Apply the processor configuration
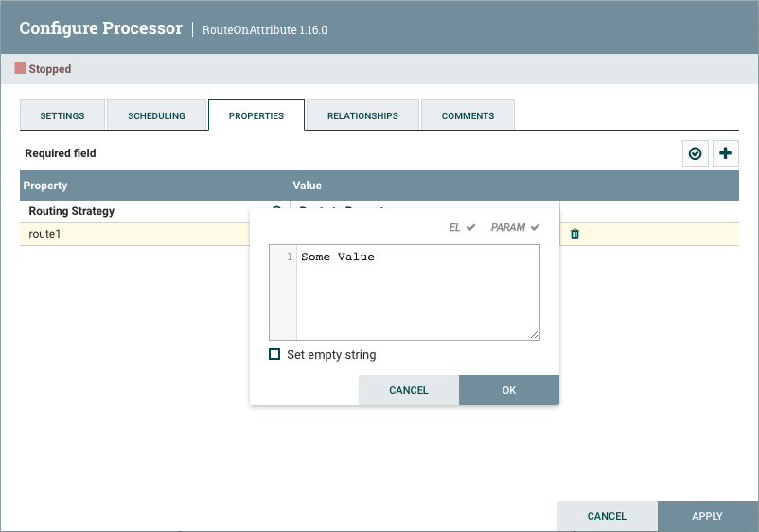Screen dimensions: 759x532 pos(707,516)
